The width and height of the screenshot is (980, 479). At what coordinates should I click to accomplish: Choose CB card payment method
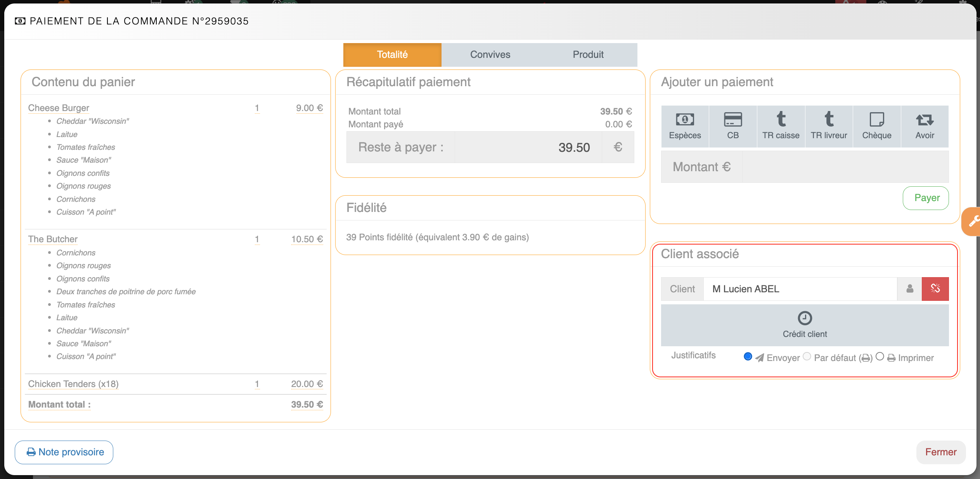tap(733, 126)
